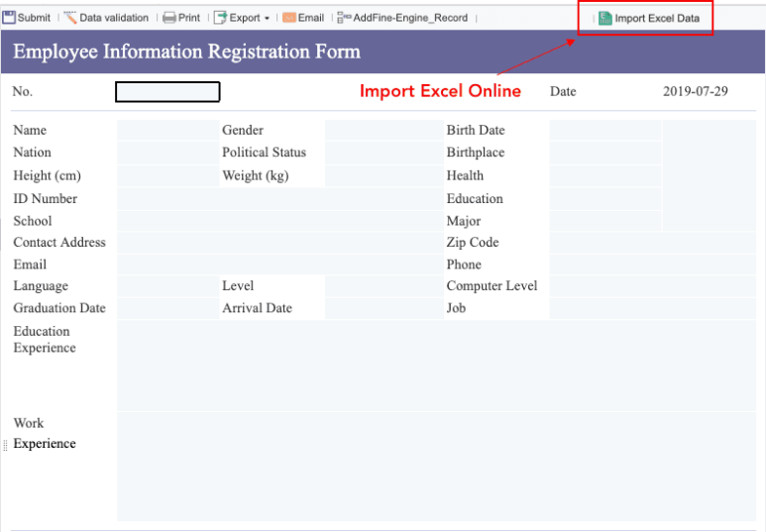Click the Submit floppy-disk icon
This screenshot has height=532, width=766.
click(x=9, y=18)
